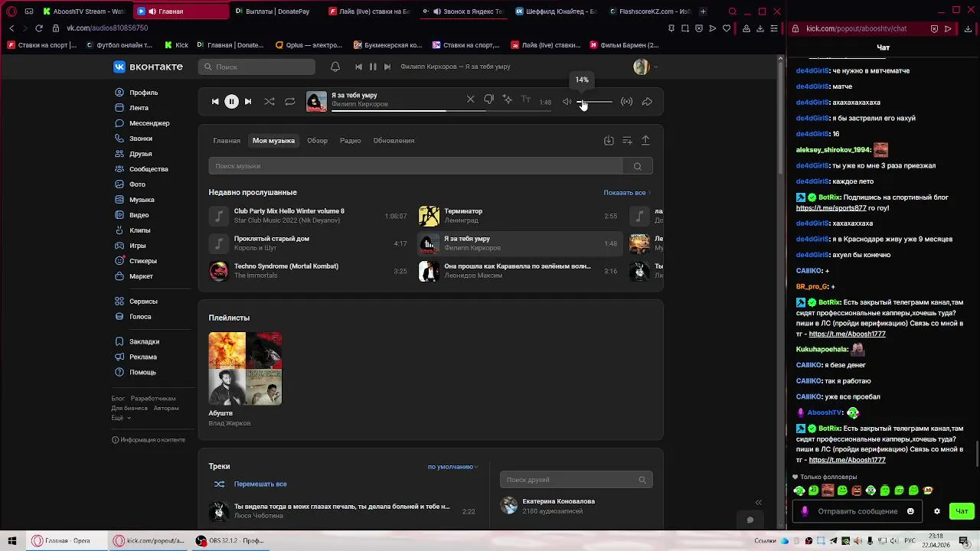Switch to the Радио tab

(x=350, y=141)
